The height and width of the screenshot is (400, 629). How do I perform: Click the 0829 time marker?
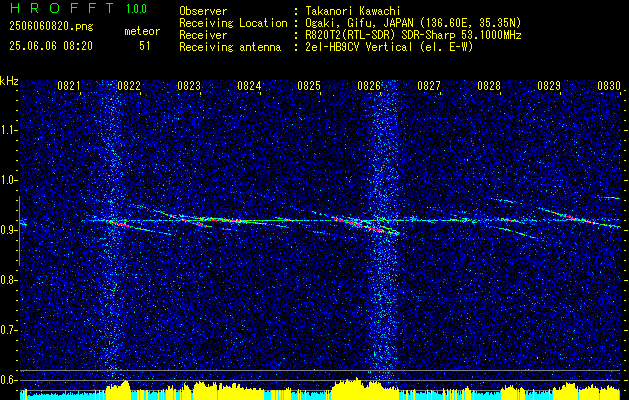point(549,86)
